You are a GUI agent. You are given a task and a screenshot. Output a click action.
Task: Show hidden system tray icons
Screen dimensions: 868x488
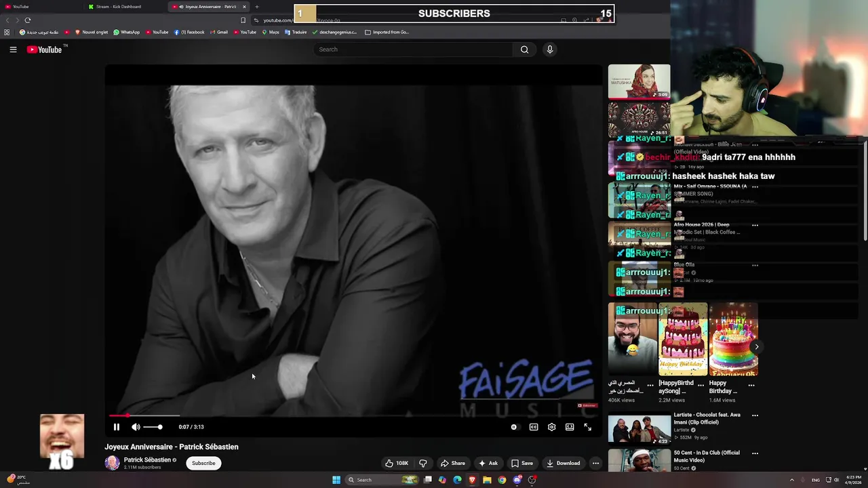pyautogui.click(x=791, y=480)
